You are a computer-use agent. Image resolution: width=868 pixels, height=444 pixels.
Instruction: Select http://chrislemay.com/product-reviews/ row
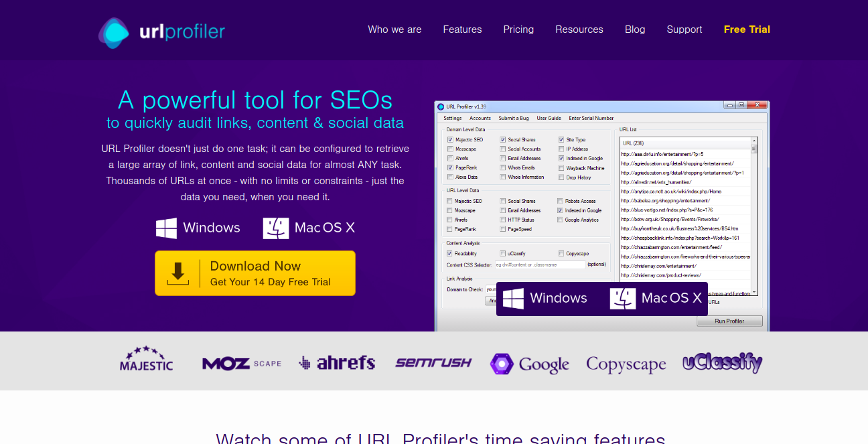click(685, 275)
